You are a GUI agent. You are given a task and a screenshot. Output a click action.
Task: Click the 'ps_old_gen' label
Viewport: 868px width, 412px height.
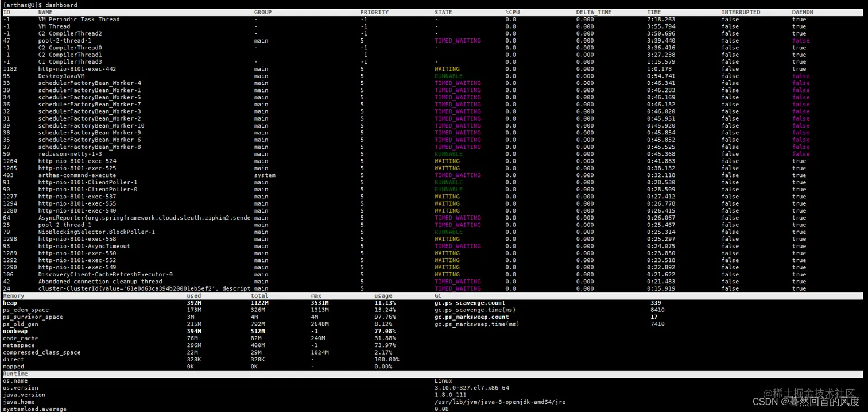tap(21, 324)
